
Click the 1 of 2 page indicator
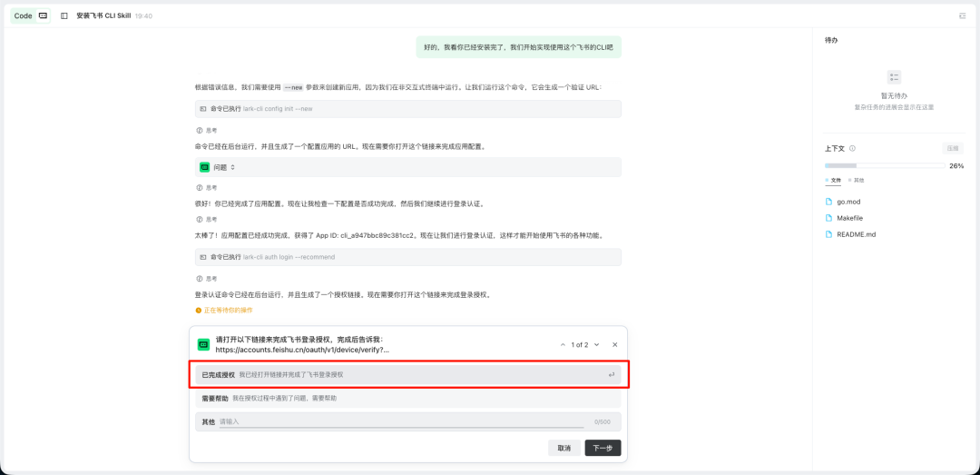(579, 345)
